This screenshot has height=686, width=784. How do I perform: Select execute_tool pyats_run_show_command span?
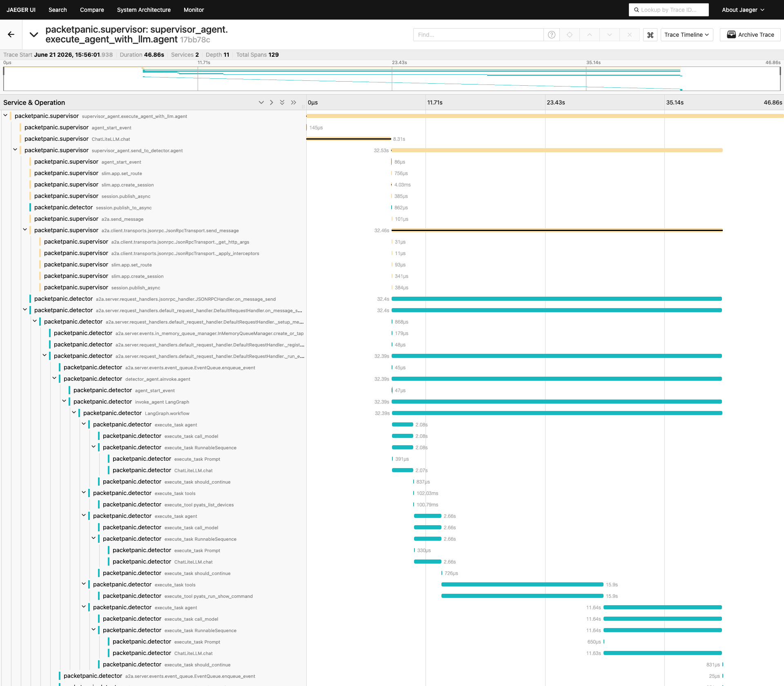click(x=202, y=596)
